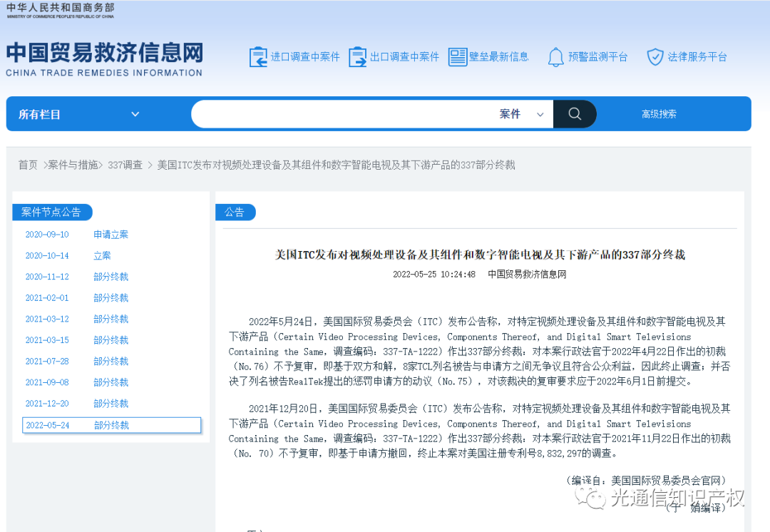This screenshot has height=532, width=770.
Task: Go to 首页 in the breadcrumb
Action: coord(28,165)
